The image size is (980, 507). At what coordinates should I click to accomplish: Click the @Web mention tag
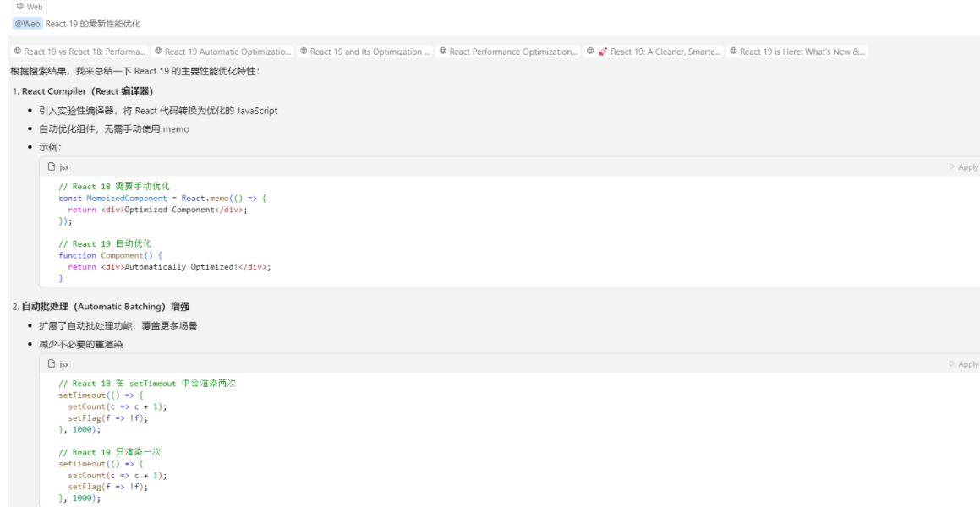click(x=28, y=24)
